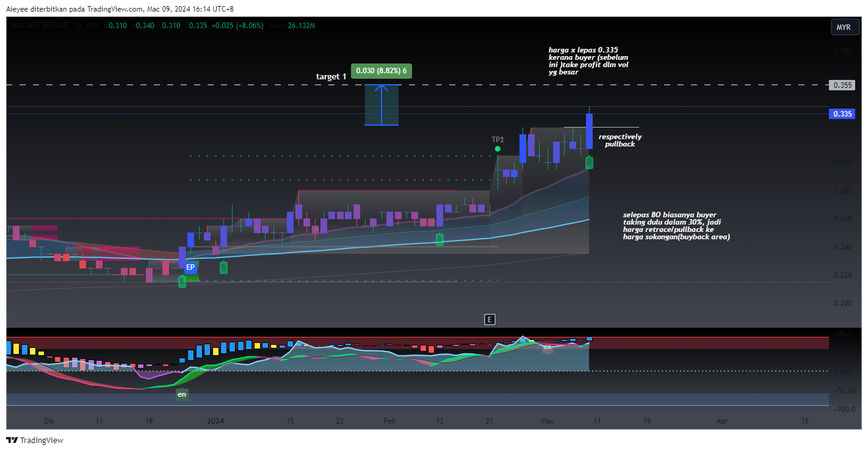Click the 'Mac' date axis label
Image resolution: width=868 pixels, height=451 pixels.
[x=547, y=421]
